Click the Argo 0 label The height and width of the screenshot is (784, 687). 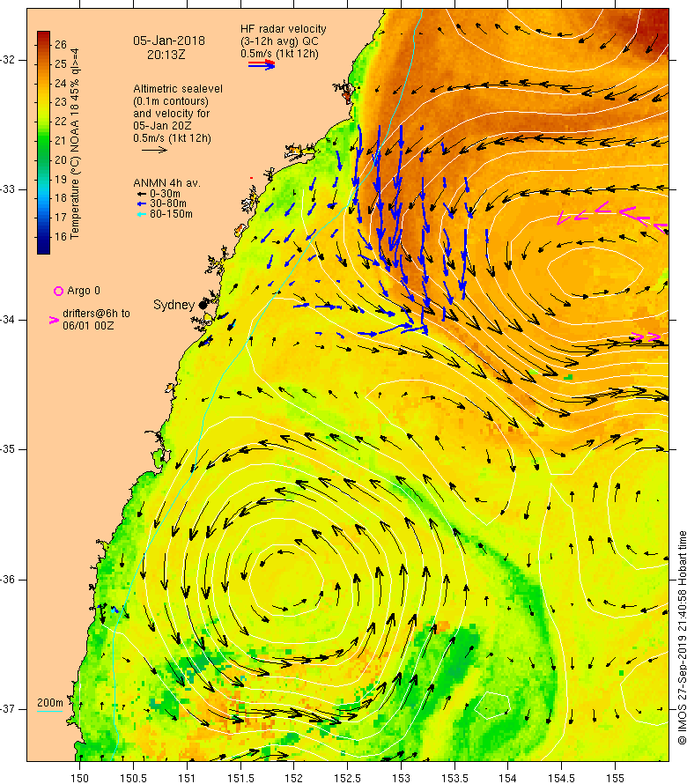(84, 291)
